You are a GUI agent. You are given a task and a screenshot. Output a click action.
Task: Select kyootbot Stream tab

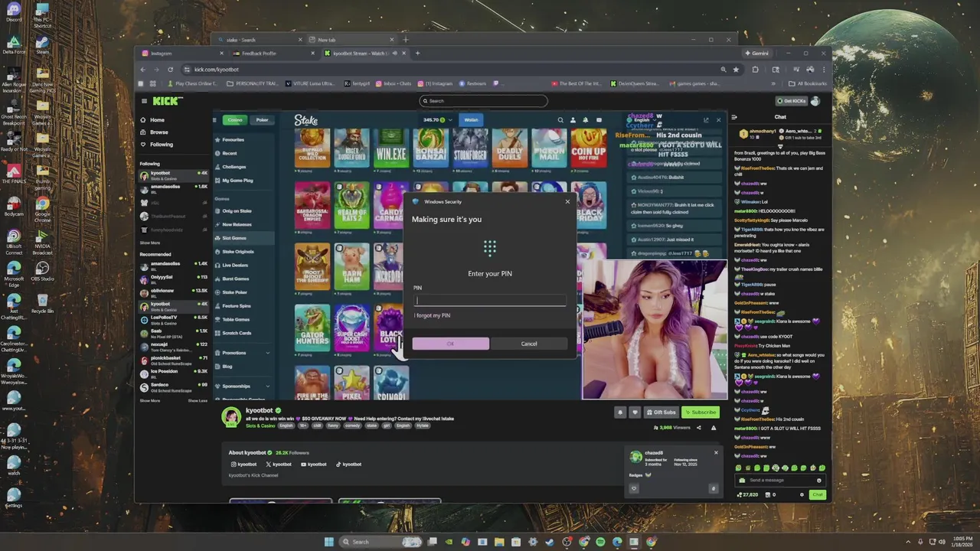(x=364, y=53)
